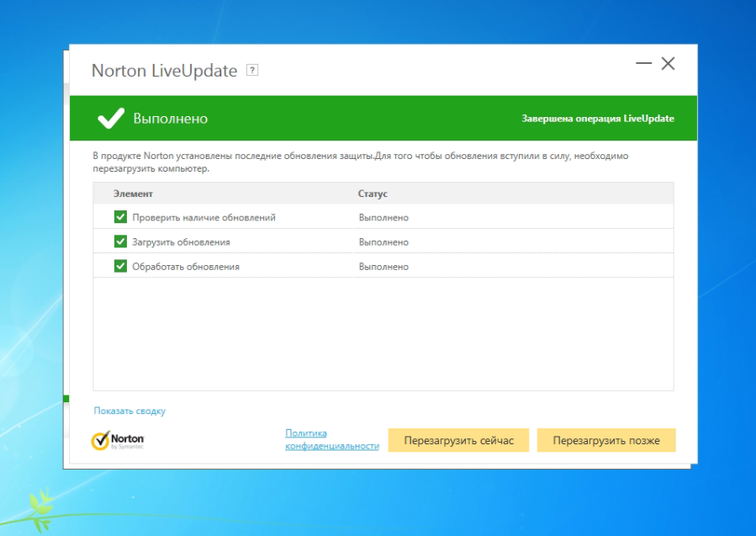Toggle the 'Обработать обновления' checkbox

click(120, 266)
